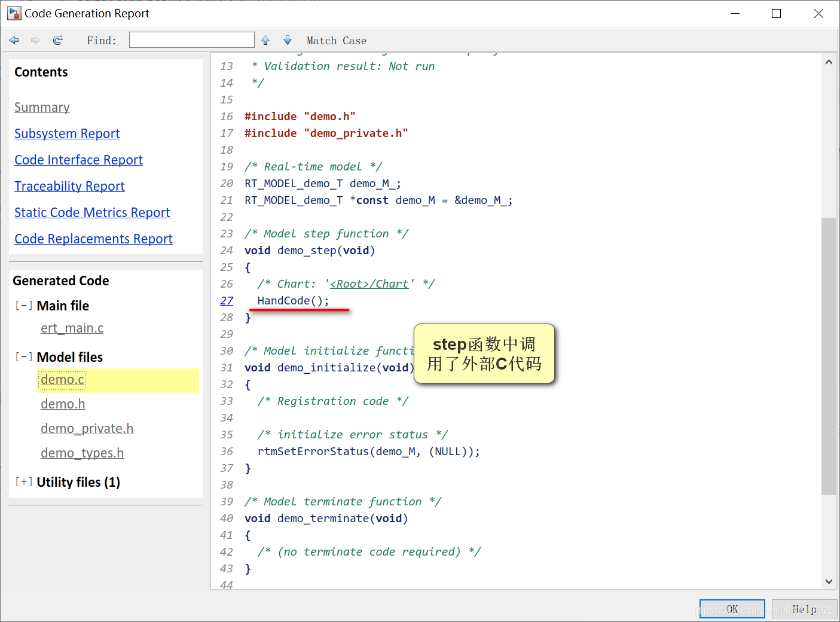Viewport: 840px width, 622px height.
Task: Click the find next down arrow
Action: (288, 40)
